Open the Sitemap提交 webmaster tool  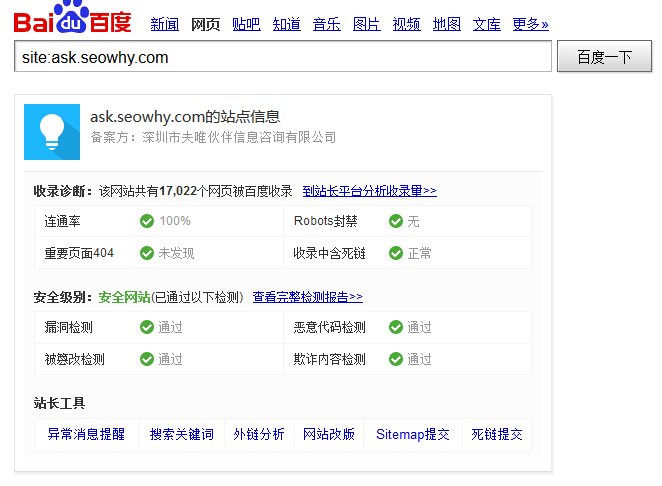(412, 434)
